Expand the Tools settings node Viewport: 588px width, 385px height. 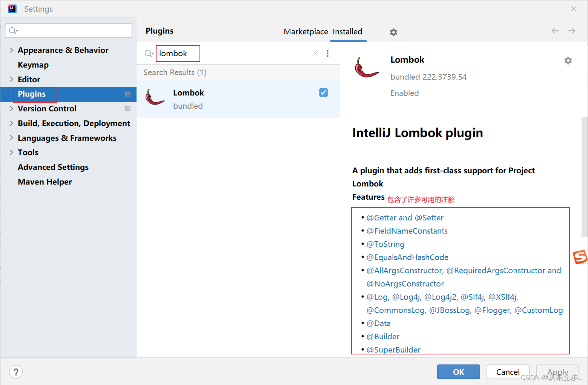tap(11, 152)
